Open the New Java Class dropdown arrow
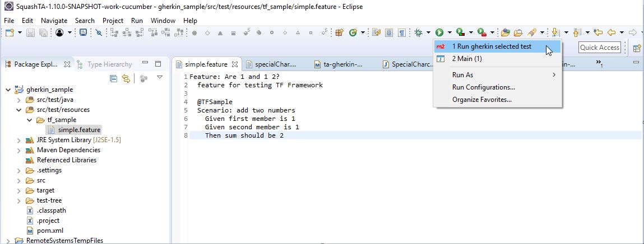The width and height of the screenshot is (644, 244). tap(363, 32)
